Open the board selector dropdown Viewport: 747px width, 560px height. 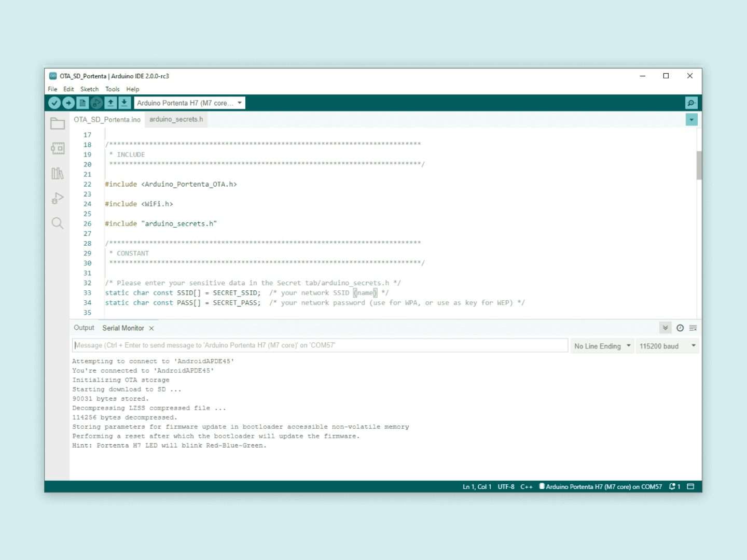pos(189,103)
